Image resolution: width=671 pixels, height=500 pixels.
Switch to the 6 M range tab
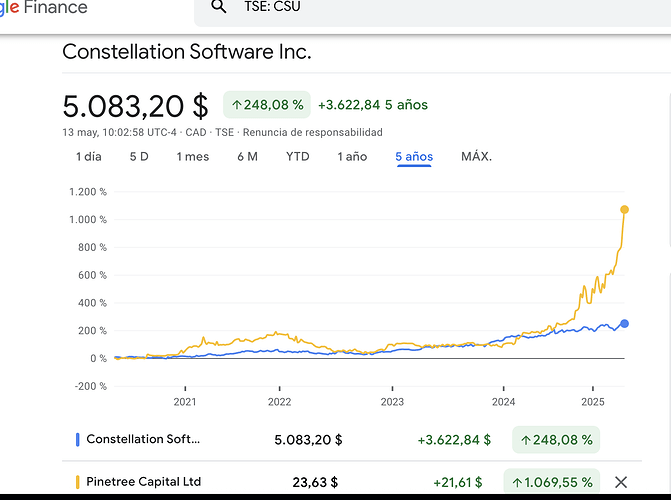pyautogui.click(x=247, y=157)
